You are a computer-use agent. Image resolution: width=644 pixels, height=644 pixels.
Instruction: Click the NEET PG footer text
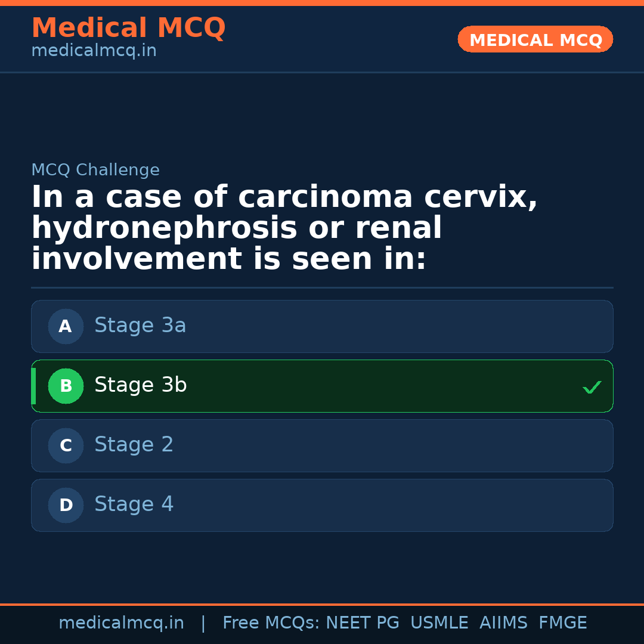tap(363, 623)
